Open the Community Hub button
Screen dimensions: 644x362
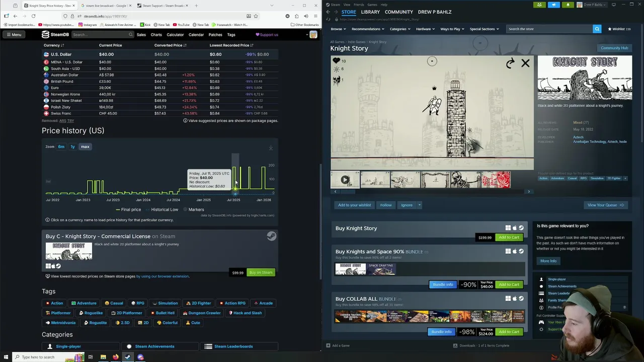pyautogui.click(x=614, y=48)
